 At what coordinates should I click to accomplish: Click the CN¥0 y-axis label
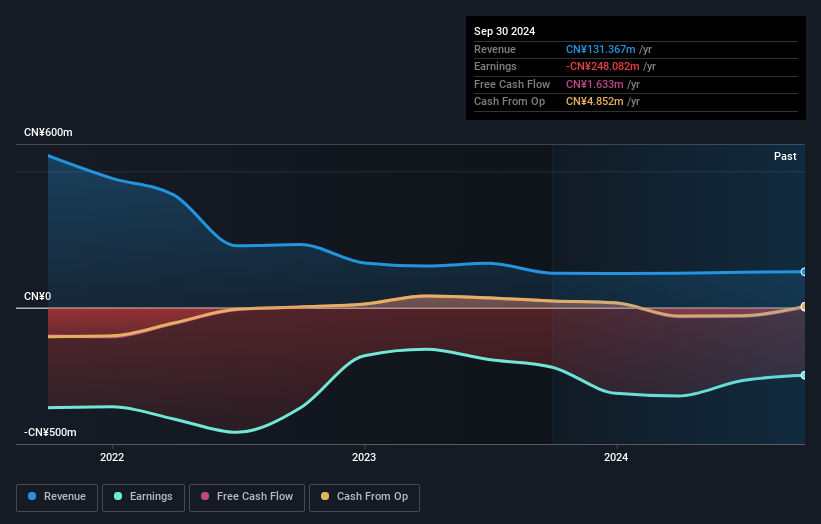click(38, 296)
